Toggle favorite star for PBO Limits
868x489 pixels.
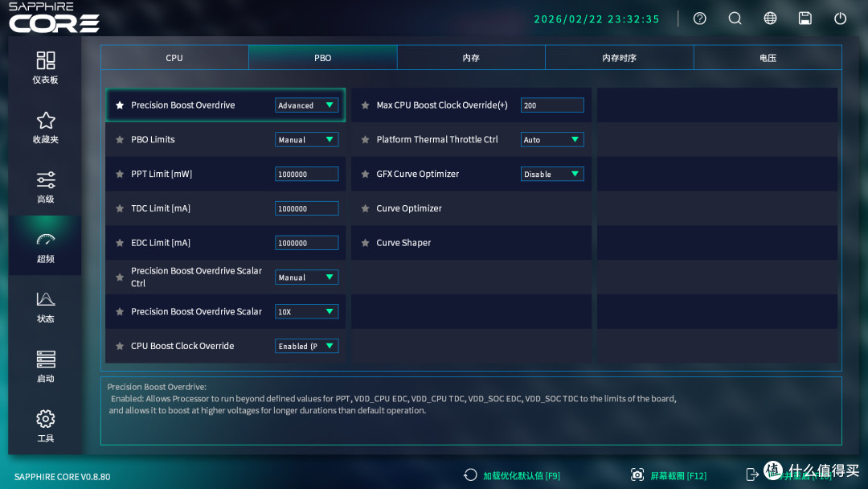coord(120,140)
